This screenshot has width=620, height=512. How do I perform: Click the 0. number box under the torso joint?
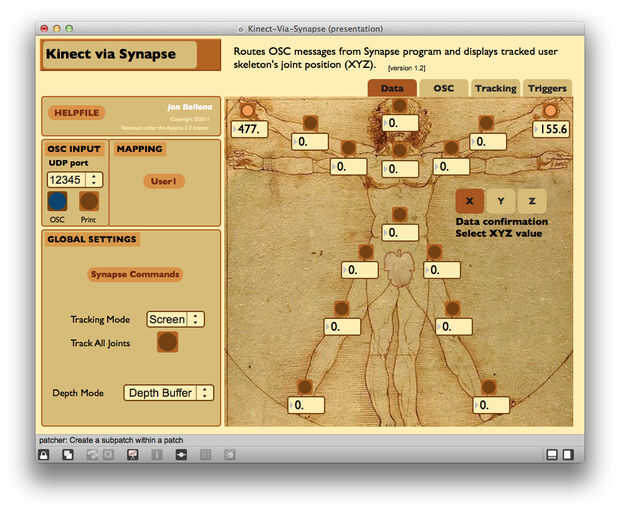pyautogui.click(x=401, y=232)
